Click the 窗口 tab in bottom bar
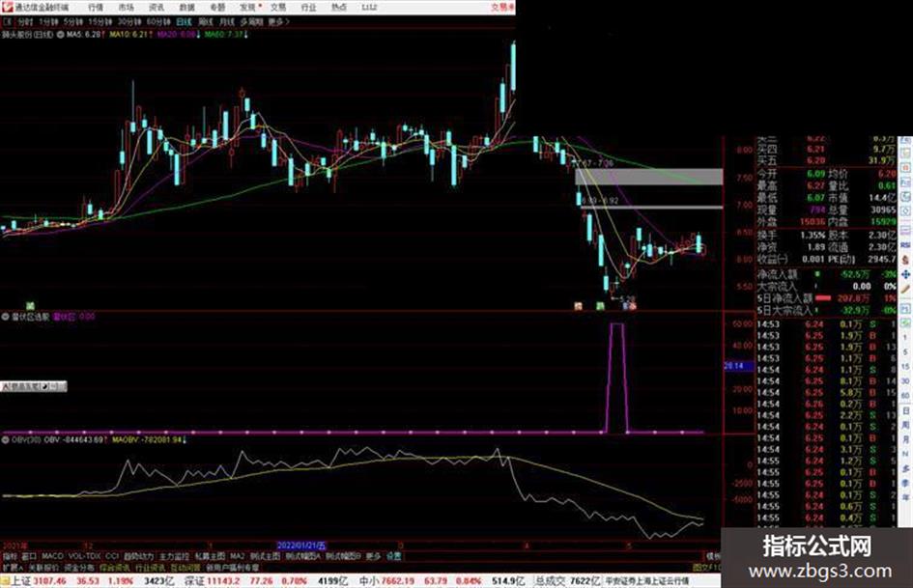 pos(29,556)
